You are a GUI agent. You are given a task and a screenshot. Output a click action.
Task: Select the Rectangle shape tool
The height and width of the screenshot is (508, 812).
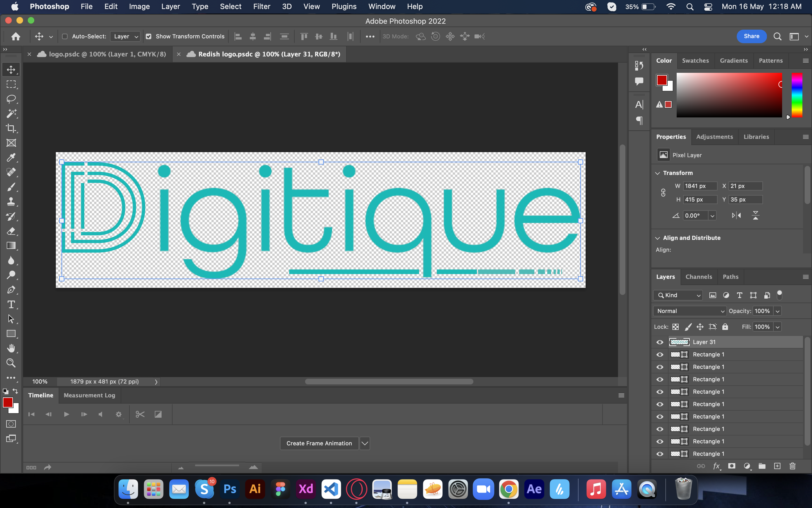click(11, 334)
